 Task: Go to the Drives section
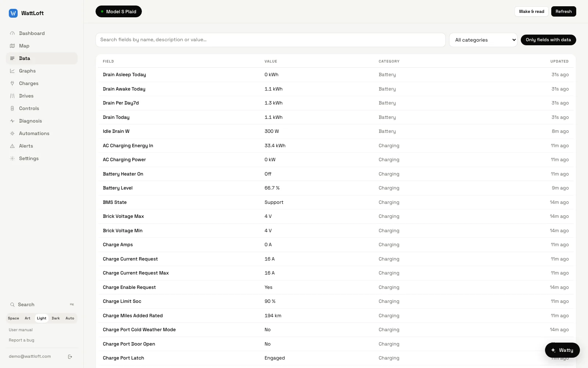42,96
